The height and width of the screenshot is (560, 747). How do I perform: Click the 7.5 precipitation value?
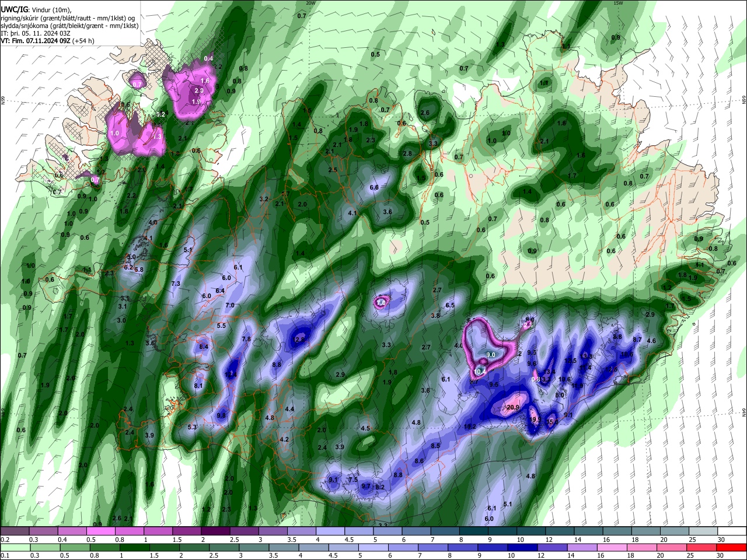pyautogui.click(x=353, y=480)
